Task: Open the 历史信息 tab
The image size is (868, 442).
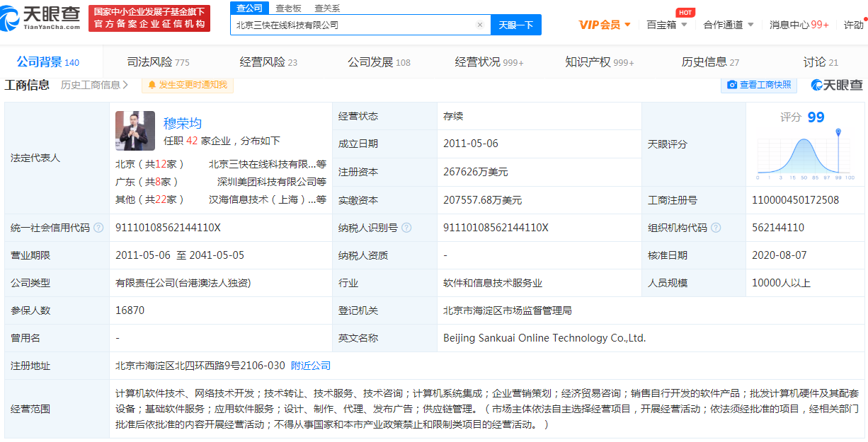Action: [710, 62]
